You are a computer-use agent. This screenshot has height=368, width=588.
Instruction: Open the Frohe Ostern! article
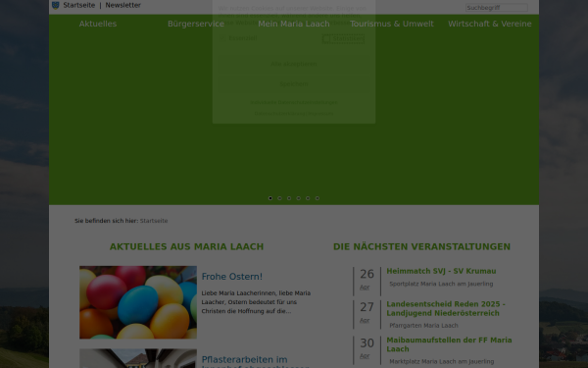231,277
